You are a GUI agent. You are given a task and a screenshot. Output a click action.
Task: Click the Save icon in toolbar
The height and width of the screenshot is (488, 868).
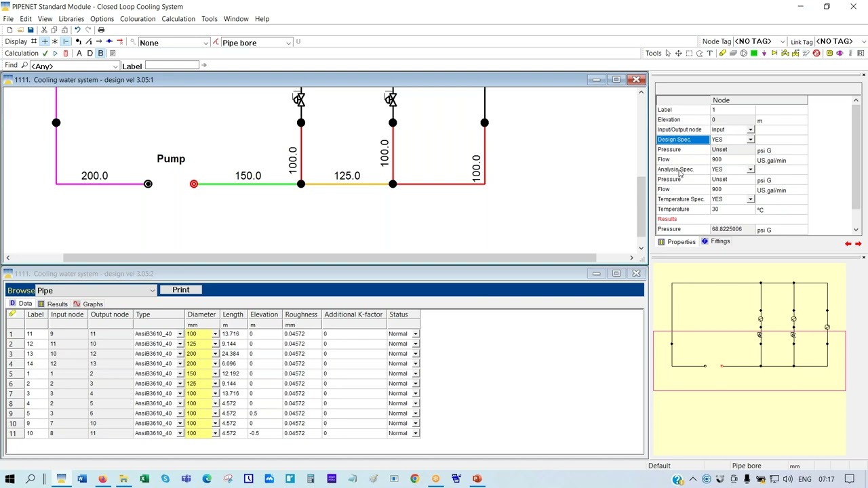coord(31,30)
